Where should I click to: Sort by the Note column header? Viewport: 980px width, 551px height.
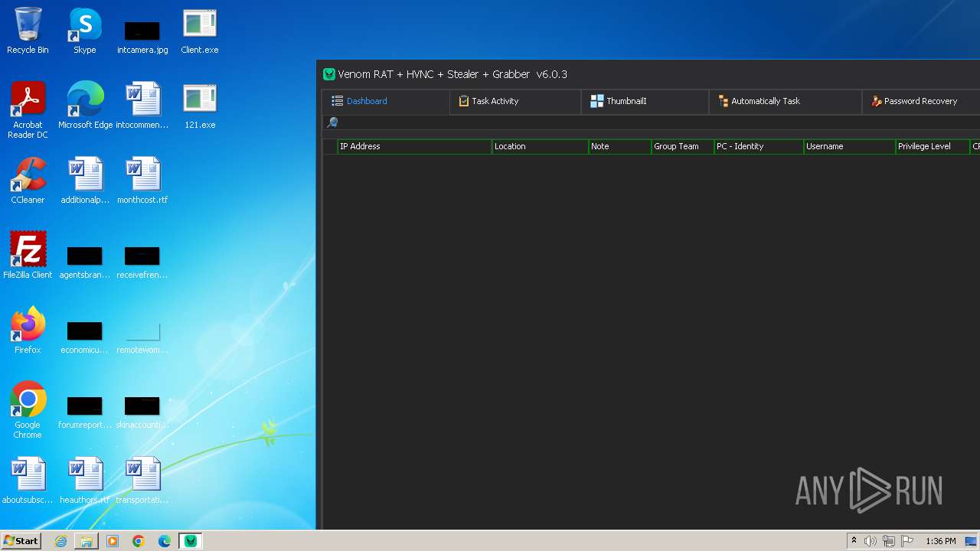click(x=619, y=146)
